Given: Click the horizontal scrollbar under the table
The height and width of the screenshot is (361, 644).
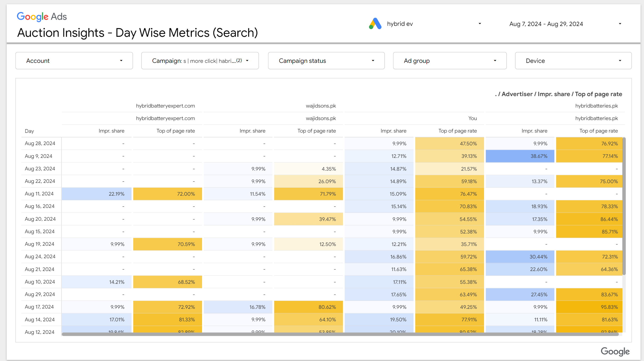Looking at the screenshot, I should [340, 334].
